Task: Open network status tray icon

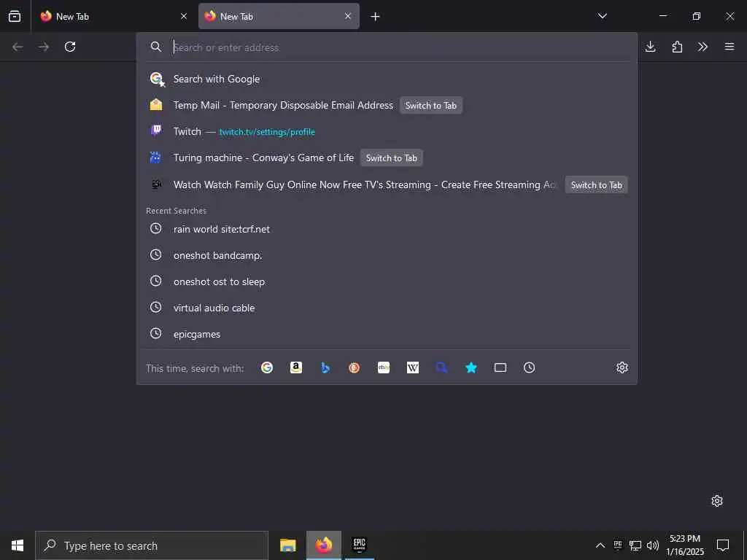Action: pos(635,545)
